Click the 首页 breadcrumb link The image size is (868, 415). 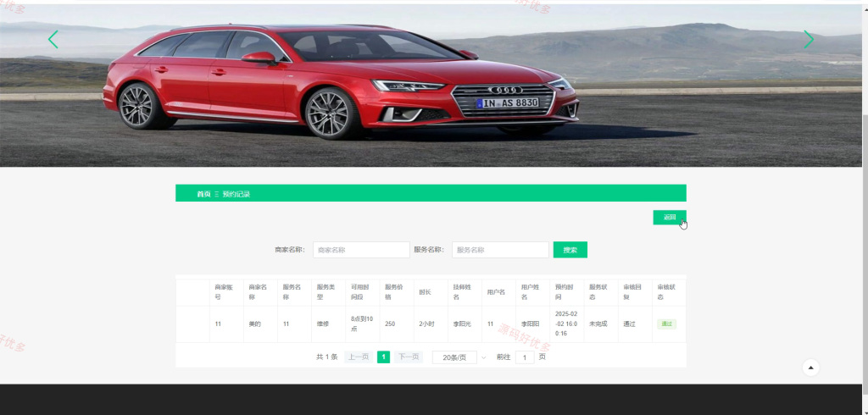(x=203, y=194)
